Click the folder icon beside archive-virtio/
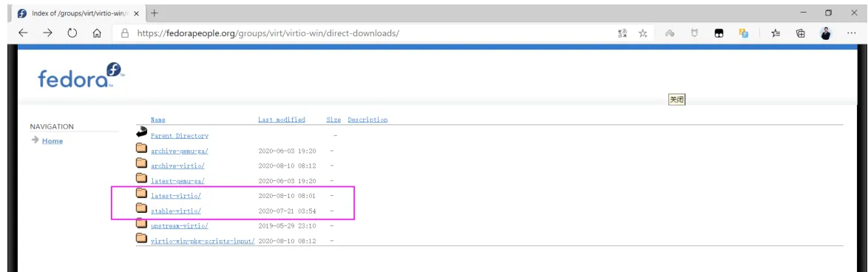The height and width of the screenshot is (272, 868). tap(142, 163)
